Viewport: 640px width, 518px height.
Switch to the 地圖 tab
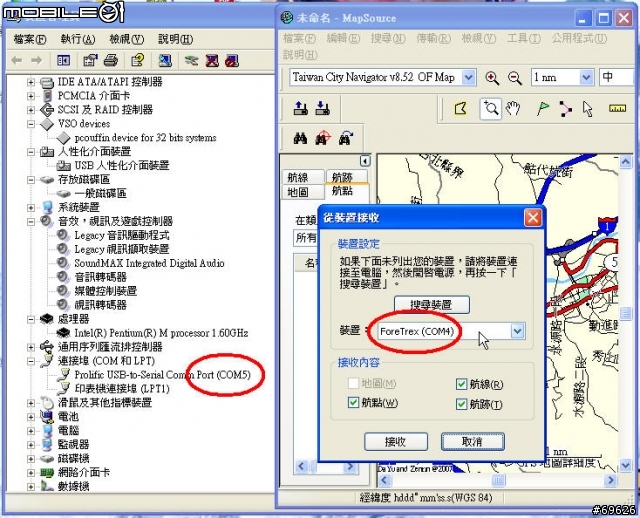302,192
